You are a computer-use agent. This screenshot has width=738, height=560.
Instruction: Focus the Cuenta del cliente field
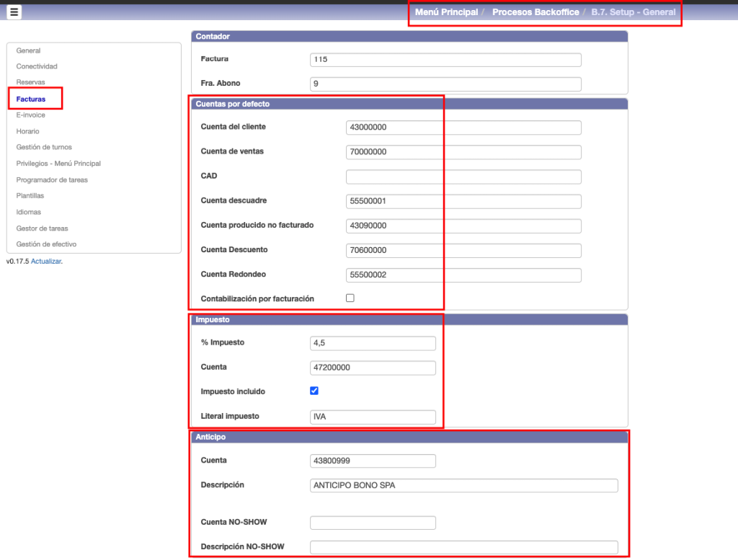tap(463, 128)
